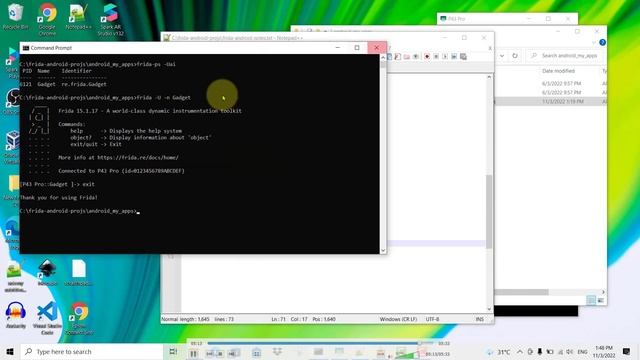Start macro recording in Notepad++ toolbar

tap(427, 57)
